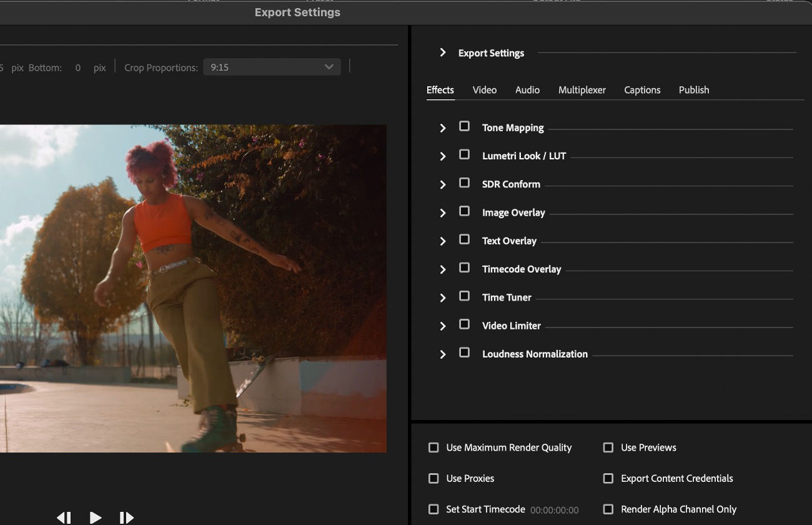Enable the Tone Mapping effect
This screenshot has height=525, width=812.
point(464,126)
